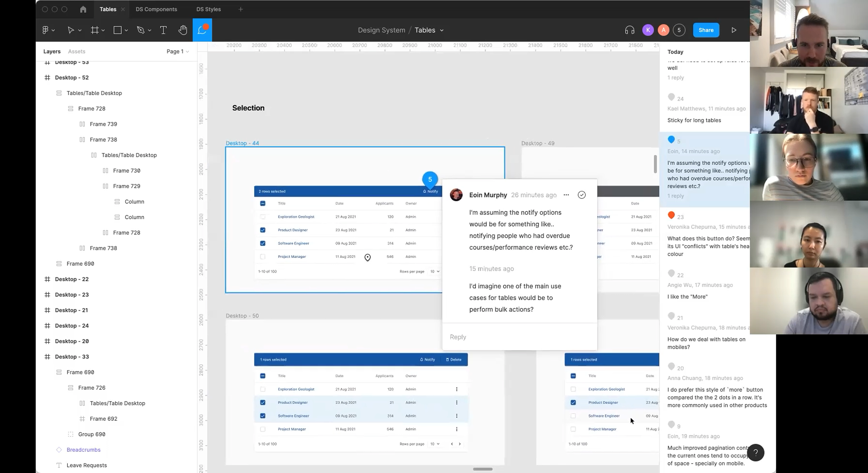Switch to the Assets panel tab

point(76,51)
